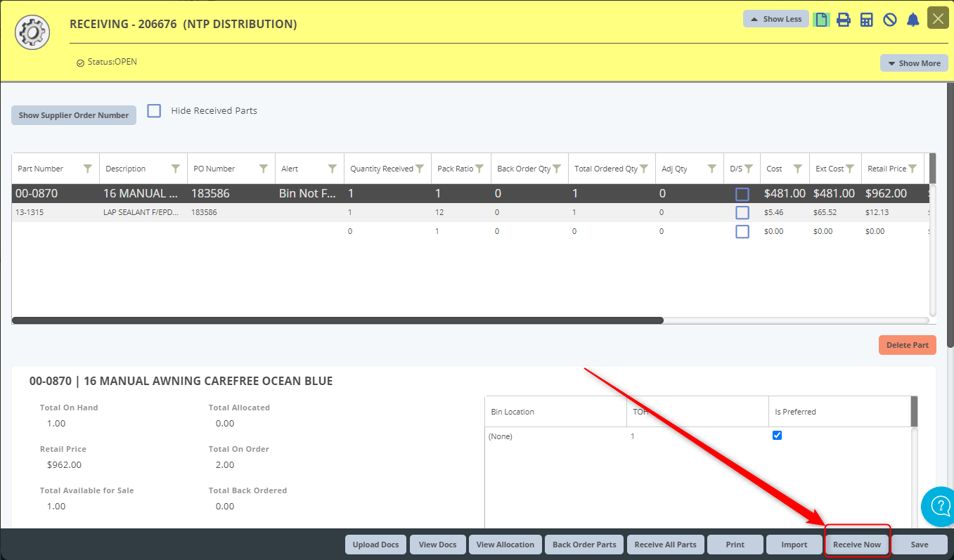Click the Part Number column filter icon
Viewport: 954px width, 560px height.
pos(88,169)
